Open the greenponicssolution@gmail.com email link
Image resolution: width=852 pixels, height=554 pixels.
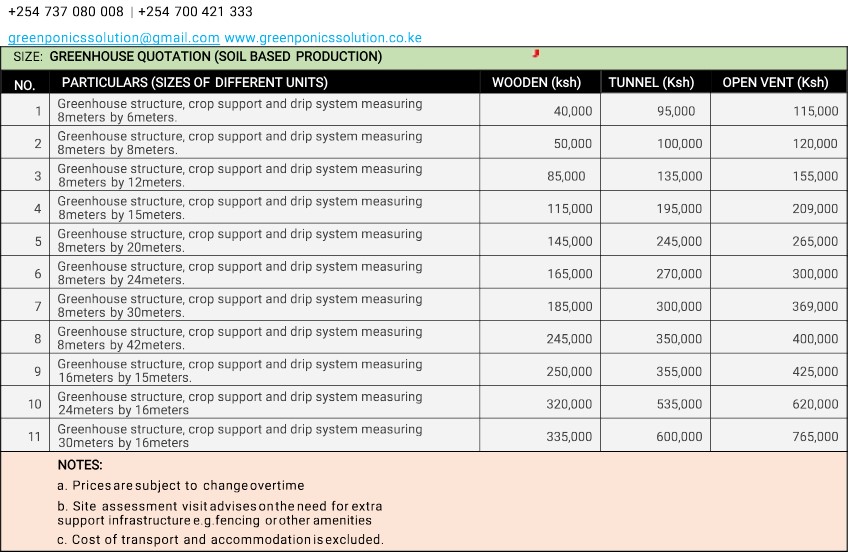pos(113,38)
